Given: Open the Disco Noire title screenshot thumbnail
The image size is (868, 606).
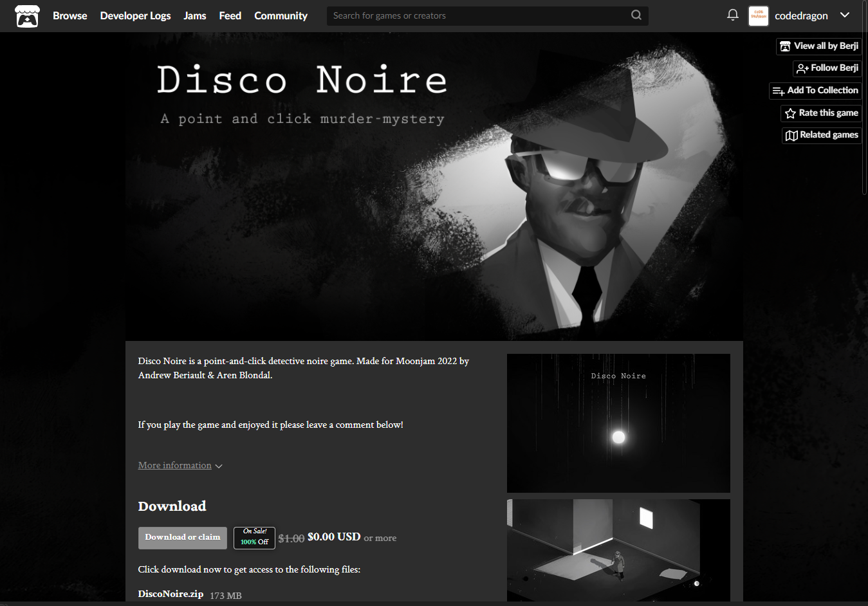Looking at the screenshot, I should coord(618,423).
